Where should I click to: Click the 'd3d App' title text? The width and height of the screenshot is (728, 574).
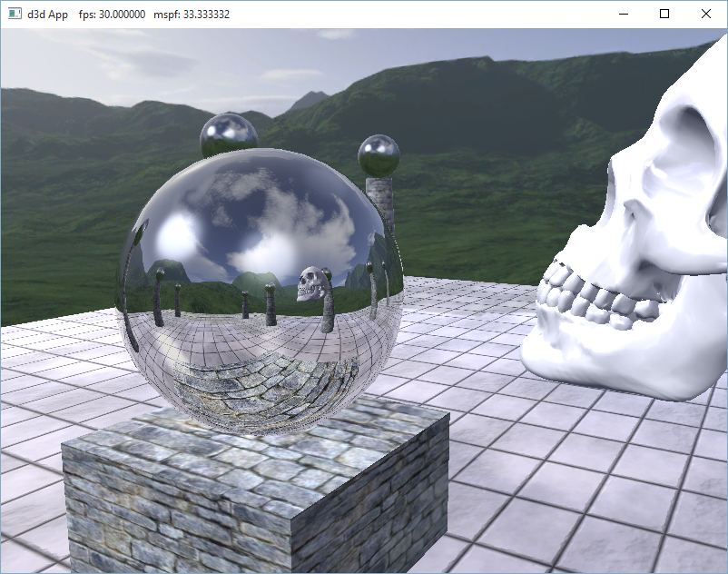point(47,15)
